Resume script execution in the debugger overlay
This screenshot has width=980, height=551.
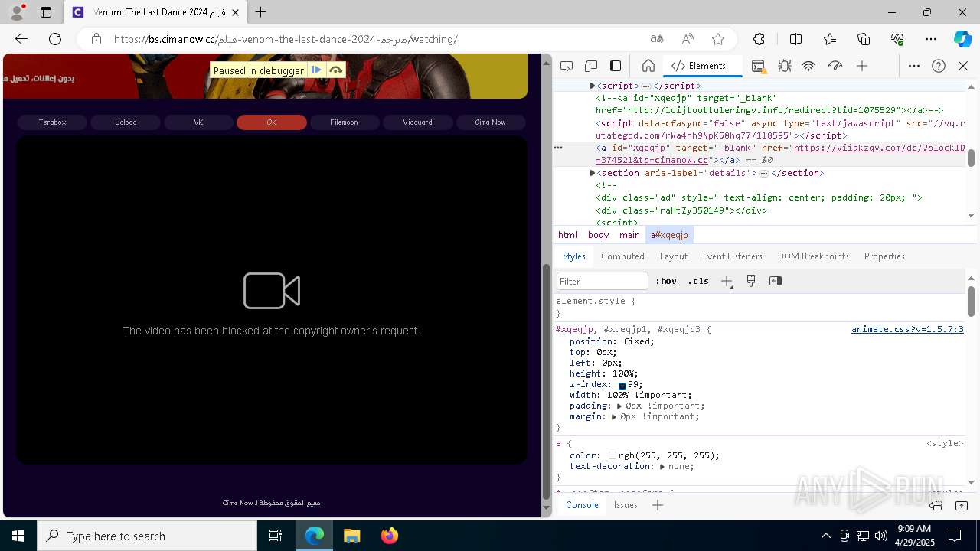[x=316, y=70]
